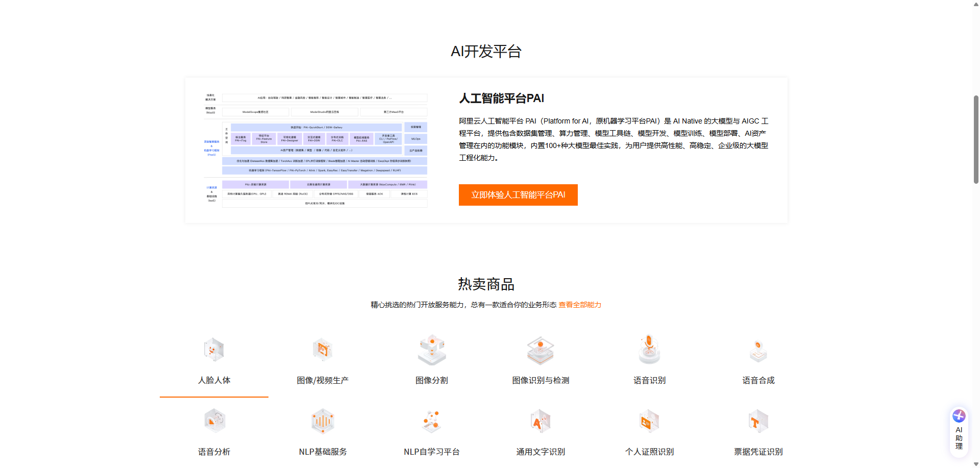Screen dimensions: 980x468
Task: Click the 个人证照识别 category icon
Action: point(649,421)
